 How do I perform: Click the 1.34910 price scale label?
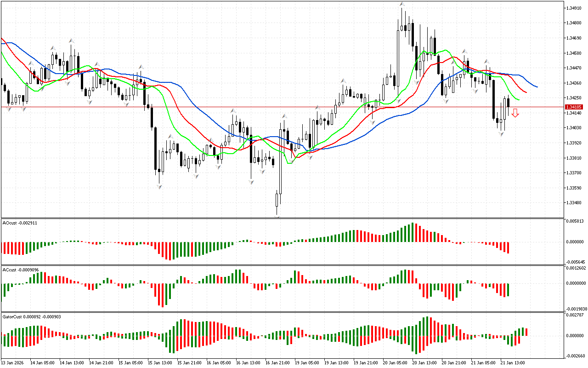[x=574, y=8]
